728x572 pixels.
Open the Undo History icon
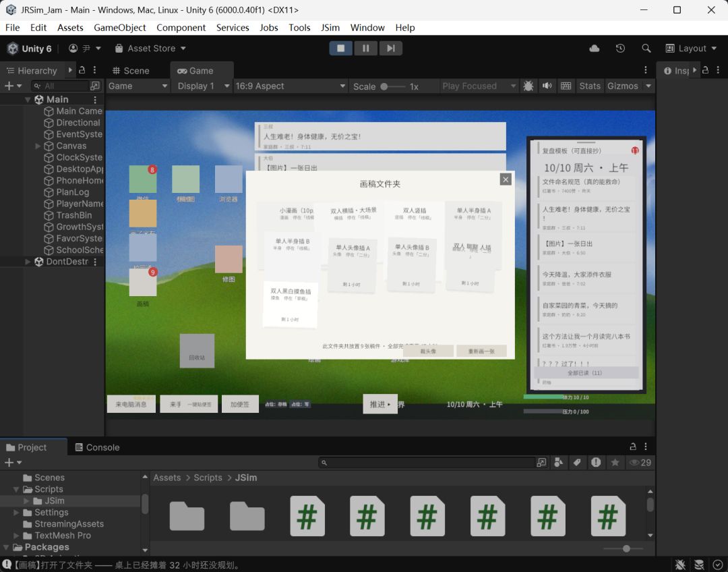[x=620, y=49]
